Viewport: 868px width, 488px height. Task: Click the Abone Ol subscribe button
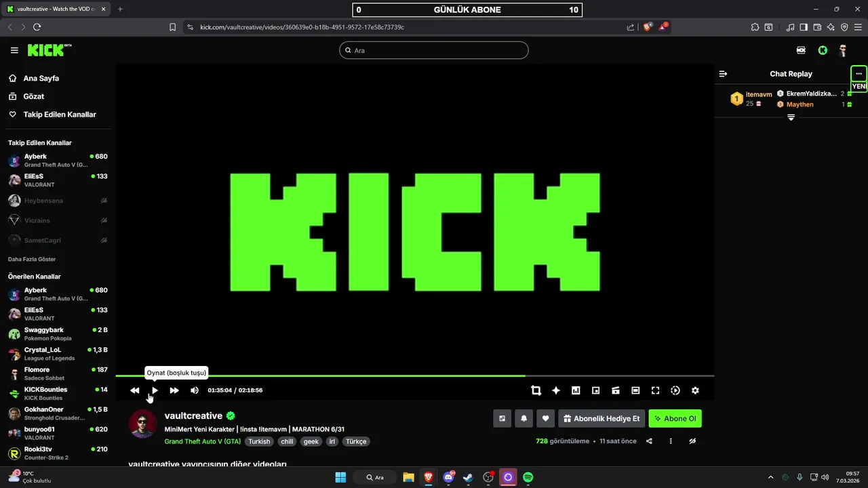(675, 419)
